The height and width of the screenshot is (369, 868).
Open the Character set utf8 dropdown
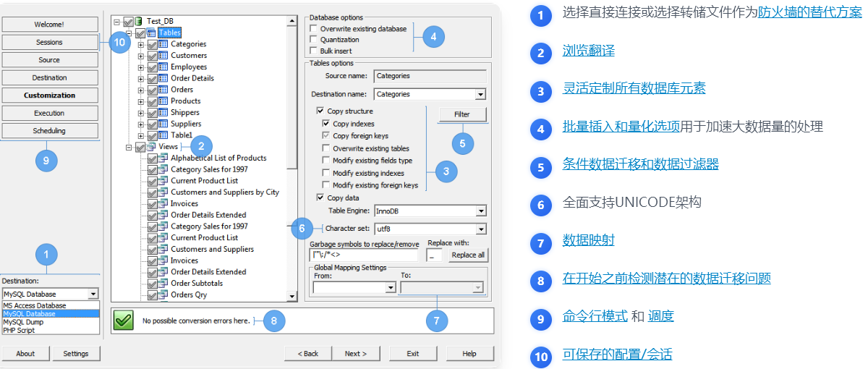[480, 229]
